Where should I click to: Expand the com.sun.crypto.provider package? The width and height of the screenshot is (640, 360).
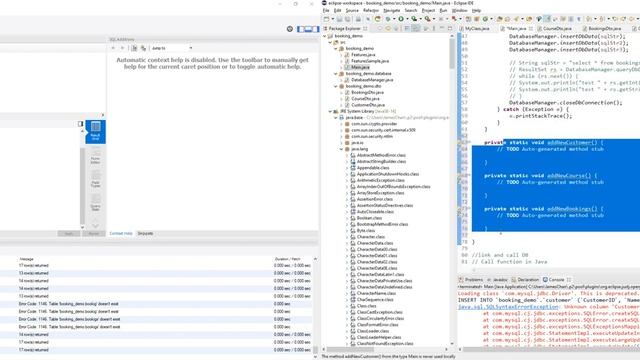[x=341, y=124]
